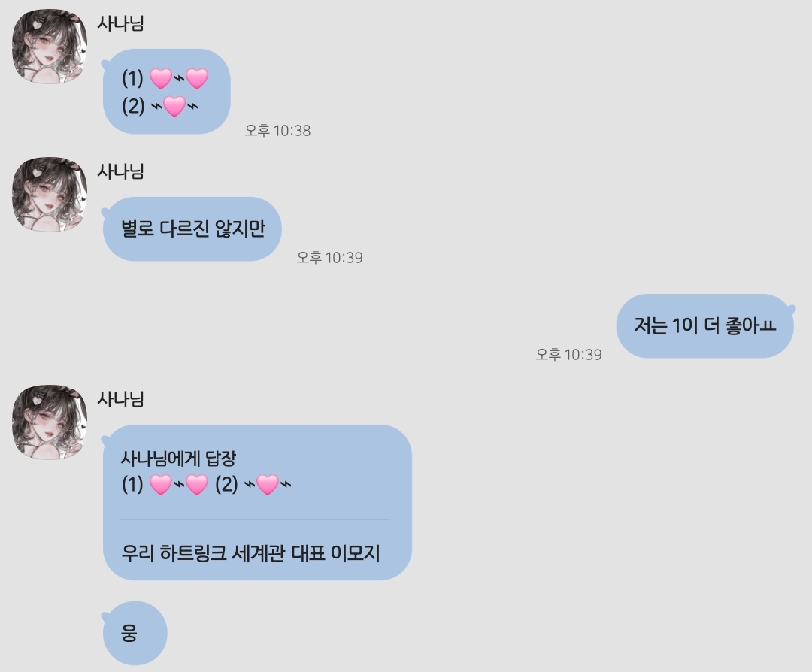Click the 오후 10:38 timestamp
This screenshot has height=672, width=812.
277,131
